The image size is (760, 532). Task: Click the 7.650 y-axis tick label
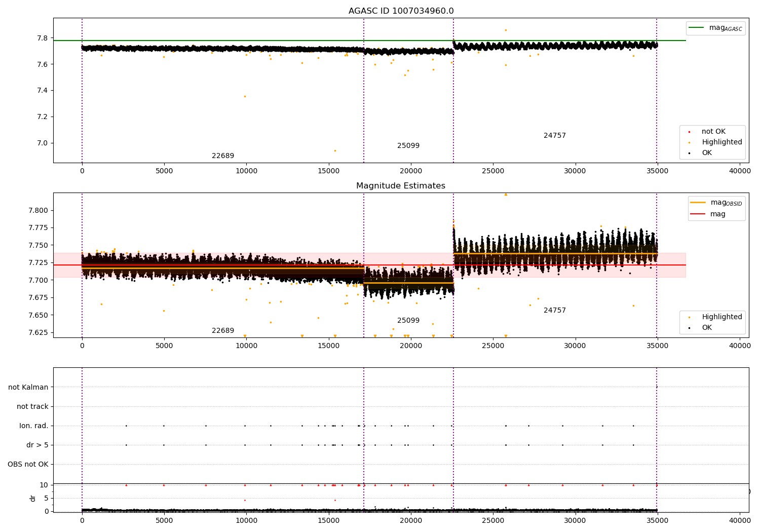point(39,315)
